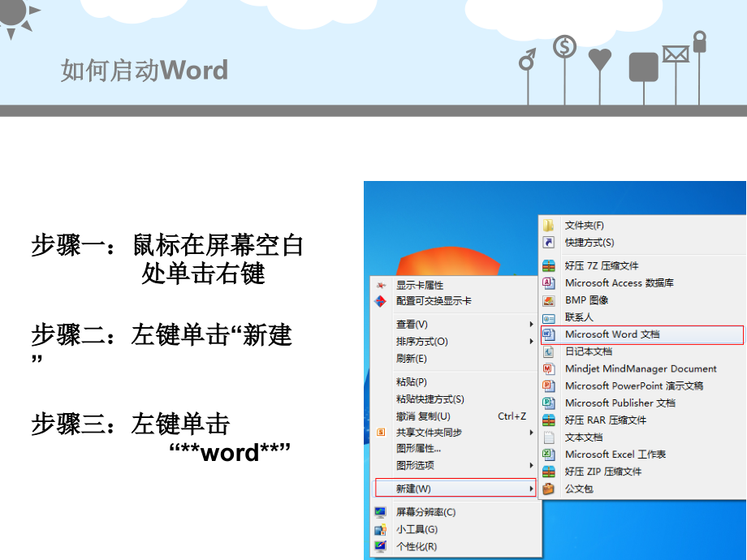Click the 文件夹 folder icon
The image size is (747, 560).
(x=549, y=226)
